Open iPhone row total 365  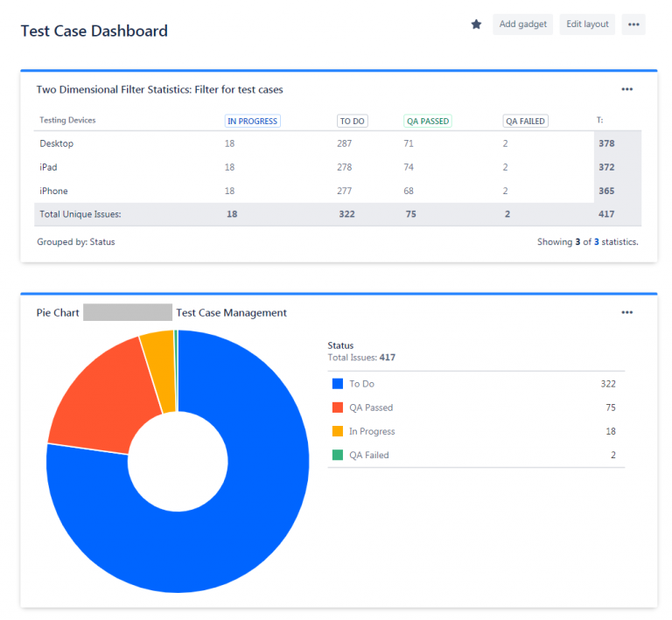[605, 191]
